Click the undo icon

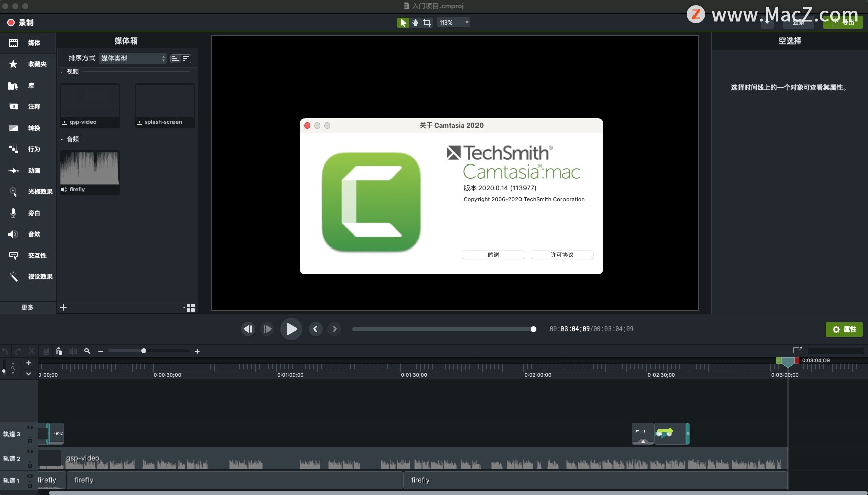pos(5,351)
